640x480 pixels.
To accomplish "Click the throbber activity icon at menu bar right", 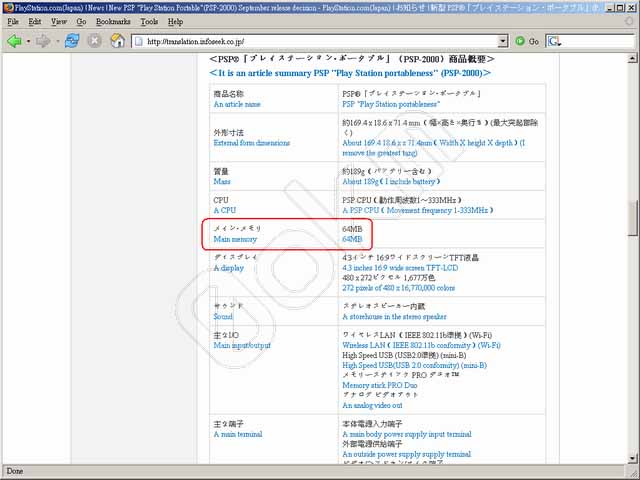I will pyautogui.click(x=629, y=22).
